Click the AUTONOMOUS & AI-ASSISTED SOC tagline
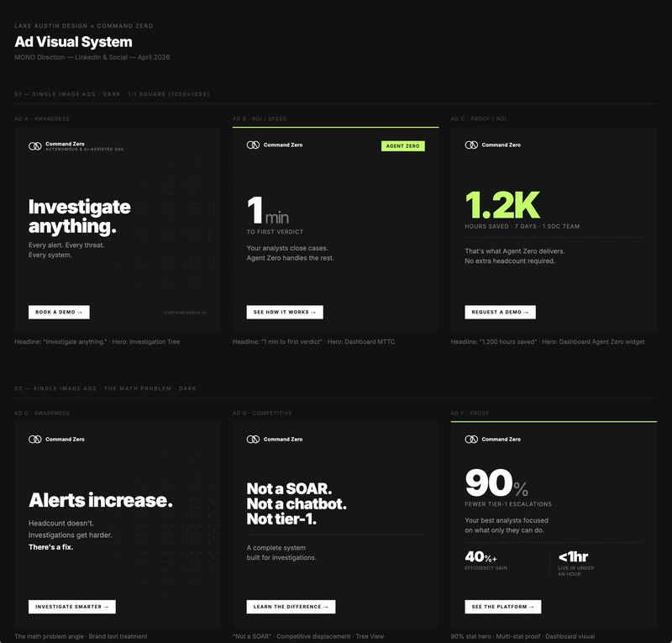The image size is (672, 643). 85,150
